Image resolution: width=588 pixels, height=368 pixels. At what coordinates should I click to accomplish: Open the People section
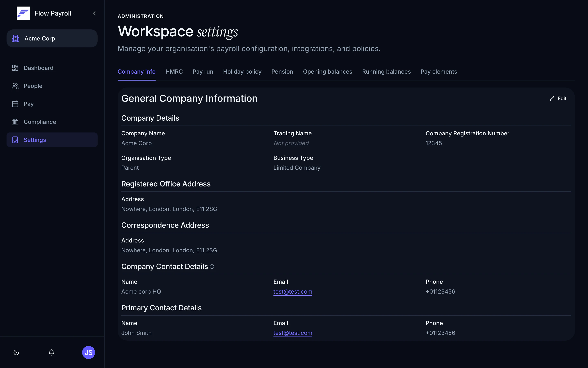coord(52,86)
